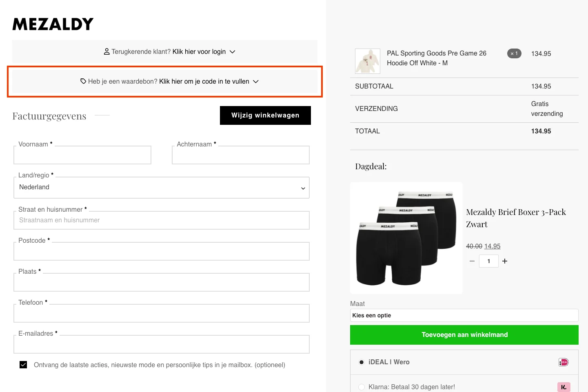Decrease boxer quantity with minus icon
588x392 pixels.
click(x=472, y=261)
